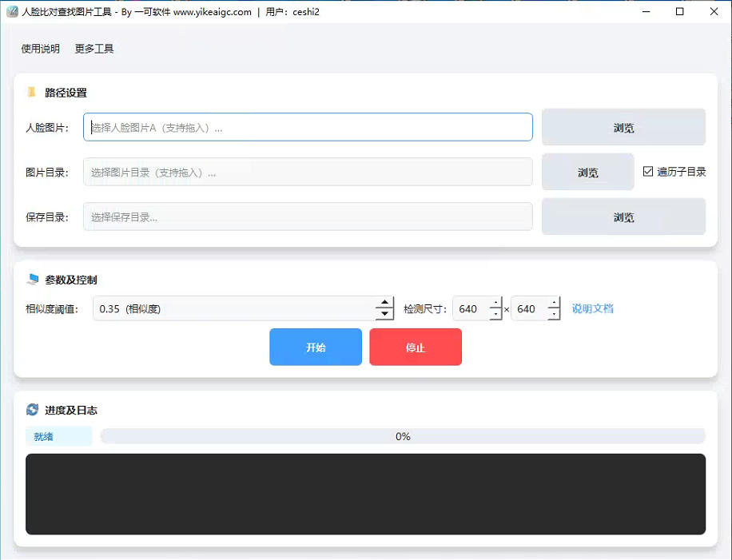The image size is (732, 560).
Task: Click the 0% progress bar
Action: pos(403,436)
